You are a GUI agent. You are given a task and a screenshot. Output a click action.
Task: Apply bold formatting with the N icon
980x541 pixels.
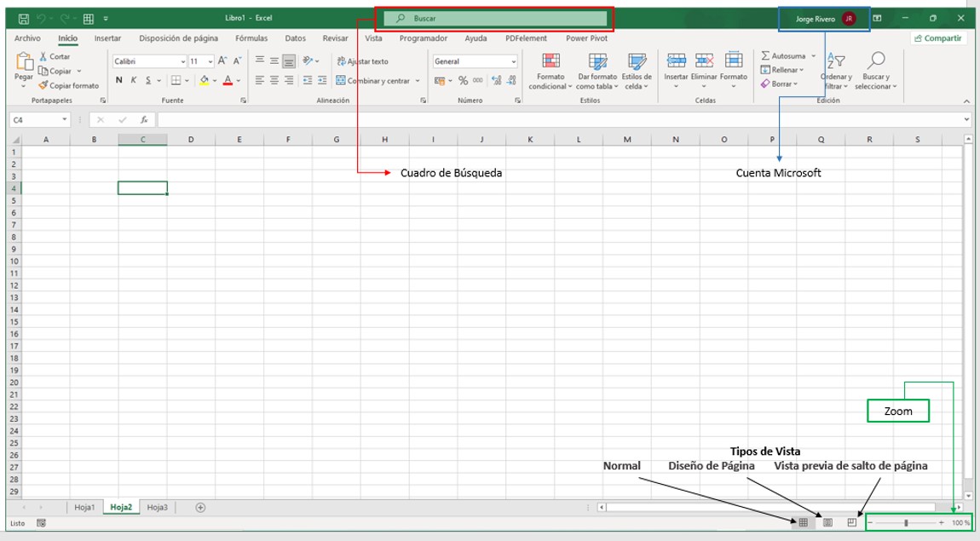118,79
